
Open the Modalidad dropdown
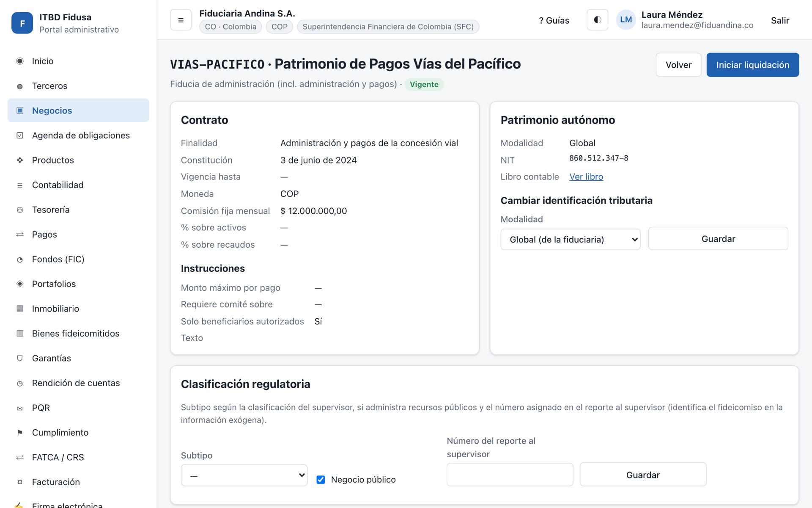pos(570,240)
